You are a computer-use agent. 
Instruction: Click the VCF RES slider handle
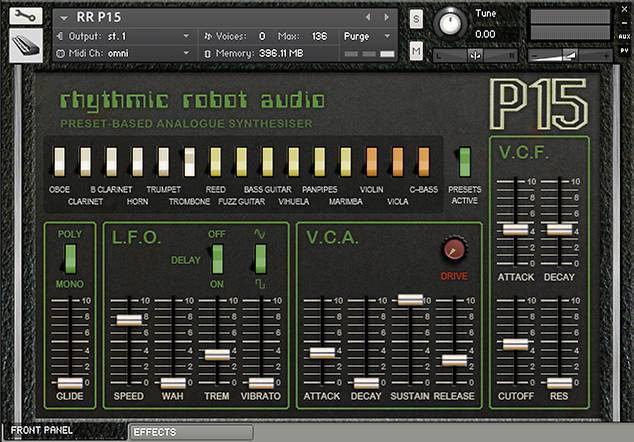tap(560, 383)
